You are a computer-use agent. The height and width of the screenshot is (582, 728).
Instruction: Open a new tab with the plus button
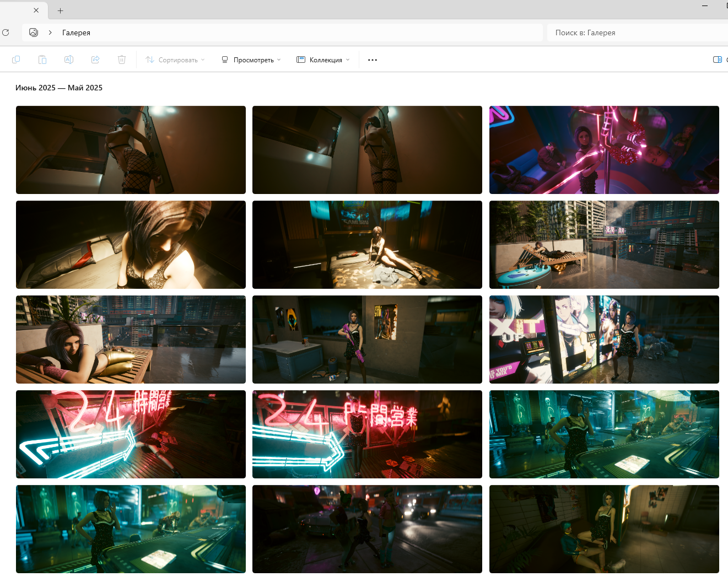(61, 10)
